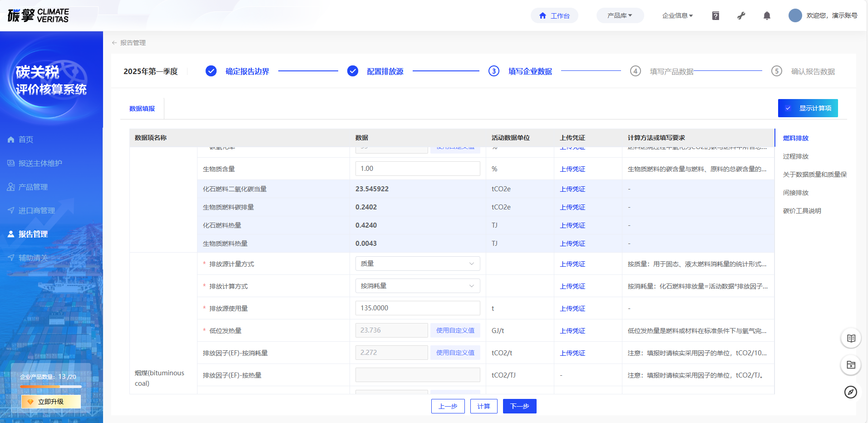868x423 pixels.
Task: Open the notification bell
Action: pyautogui.click(x=767, y=16)
